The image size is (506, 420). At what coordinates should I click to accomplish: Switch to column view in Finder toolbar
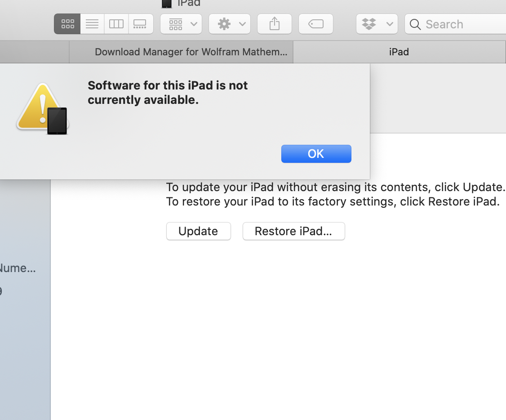pos(116,24)
